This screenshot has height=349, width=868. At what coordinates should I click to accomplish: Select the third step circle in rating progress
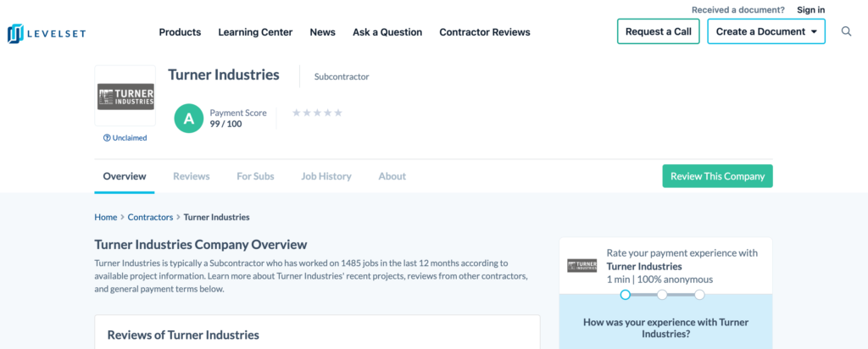699,295
